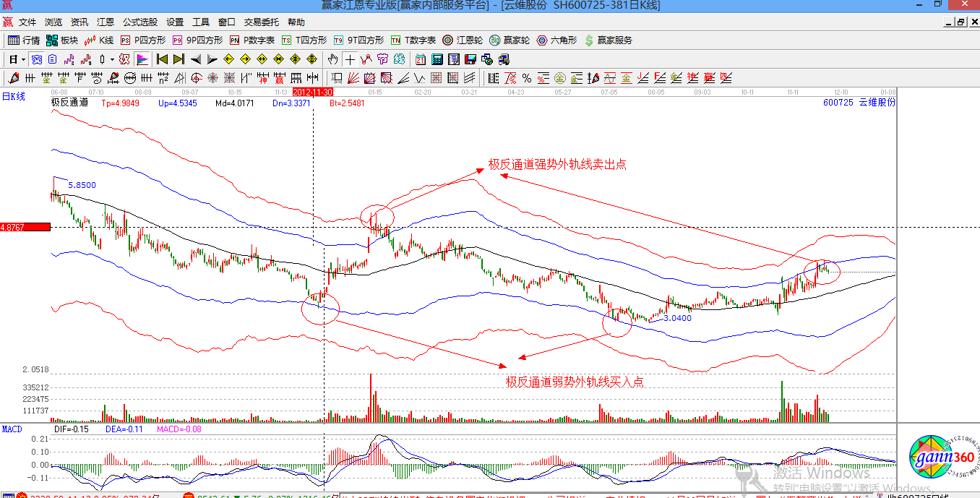Click the 板块 sector button
980x498 pixels.
click(62, 40)
